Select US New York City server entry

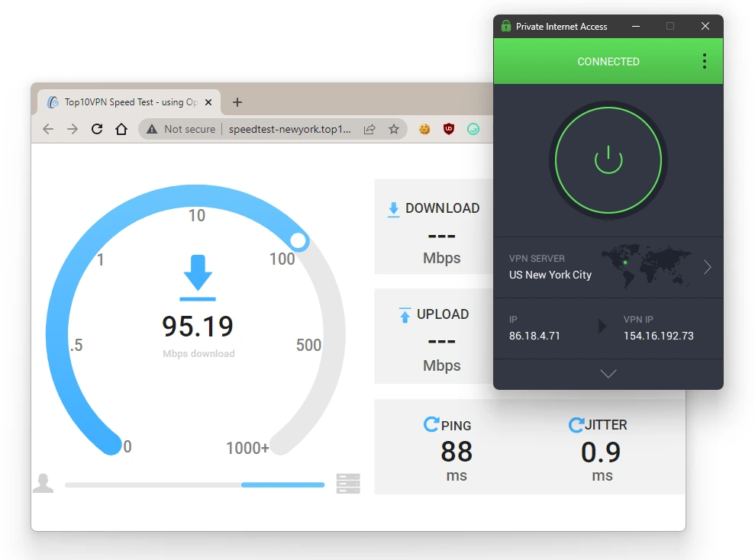[550, 275]
